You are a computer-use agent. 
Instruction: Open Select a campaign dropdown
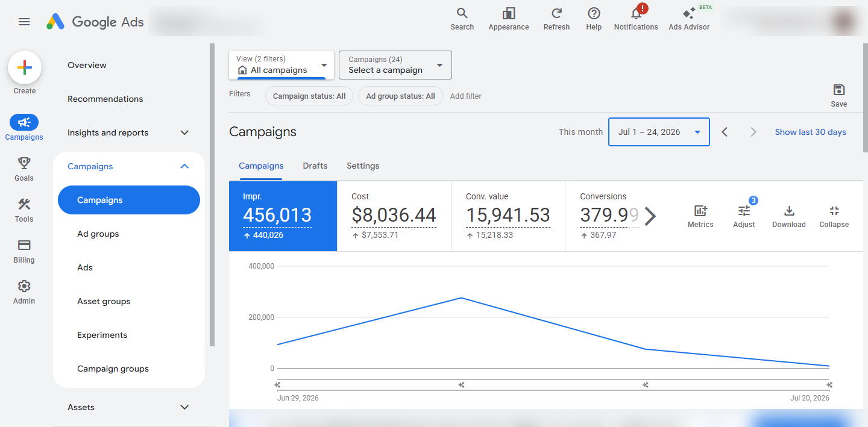(x=395, y=65)
